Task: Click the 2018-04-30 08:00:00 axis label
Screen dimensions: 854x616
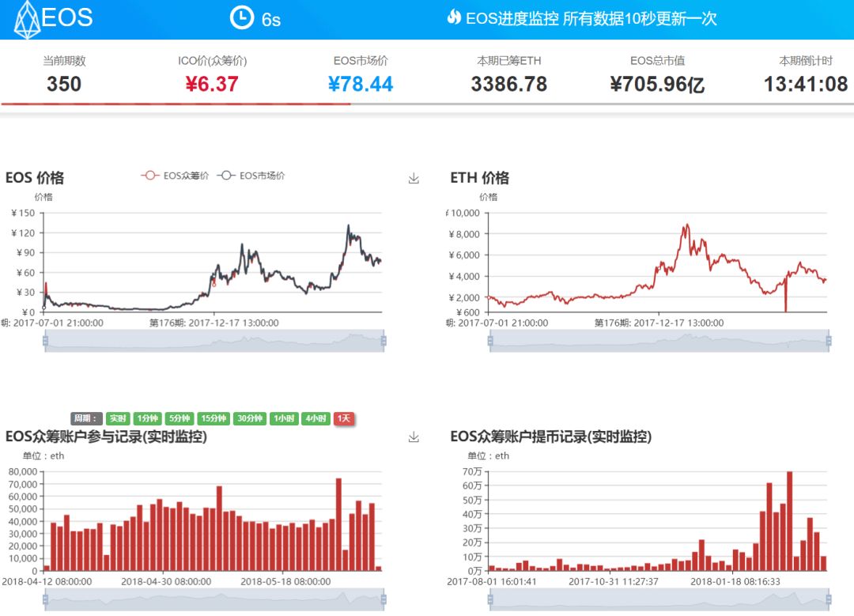Action: point(166,582)
